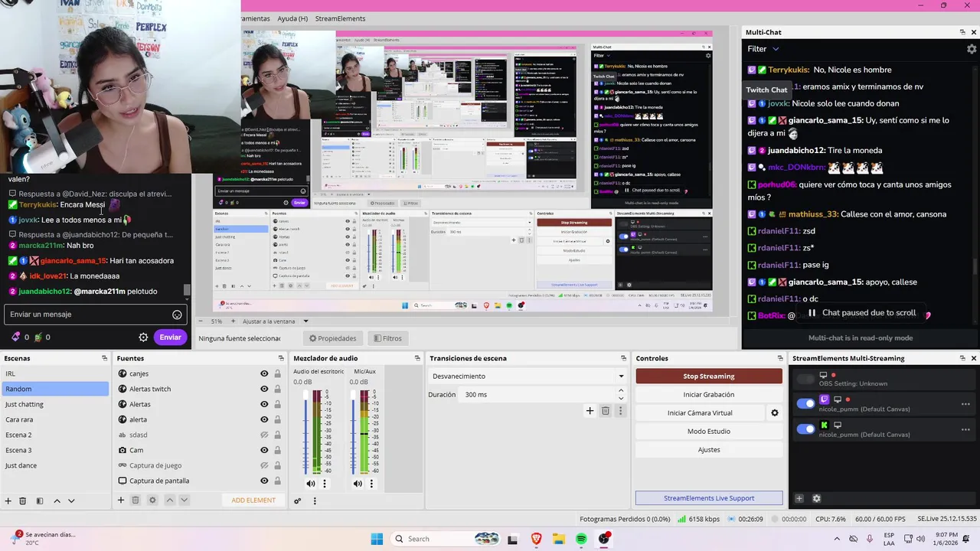Add an output in the Multi-Streaming panel
This screenshot has width=980, height=551.
pyautogui.click(x=799, y=498)
